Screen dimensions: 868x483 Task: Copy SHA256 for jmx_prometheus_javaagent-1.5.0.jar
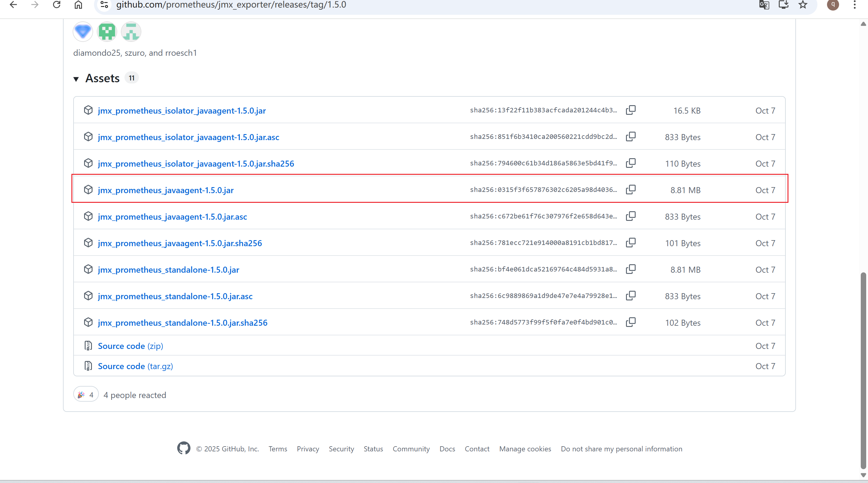point(631,190)
